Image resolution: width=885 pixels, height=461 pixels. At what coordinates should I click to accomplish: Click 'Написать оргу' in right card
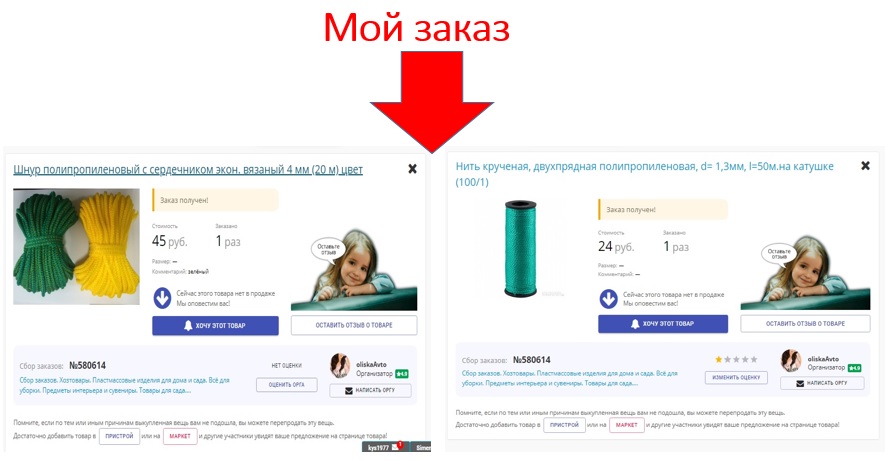click(x=822, y=383)
